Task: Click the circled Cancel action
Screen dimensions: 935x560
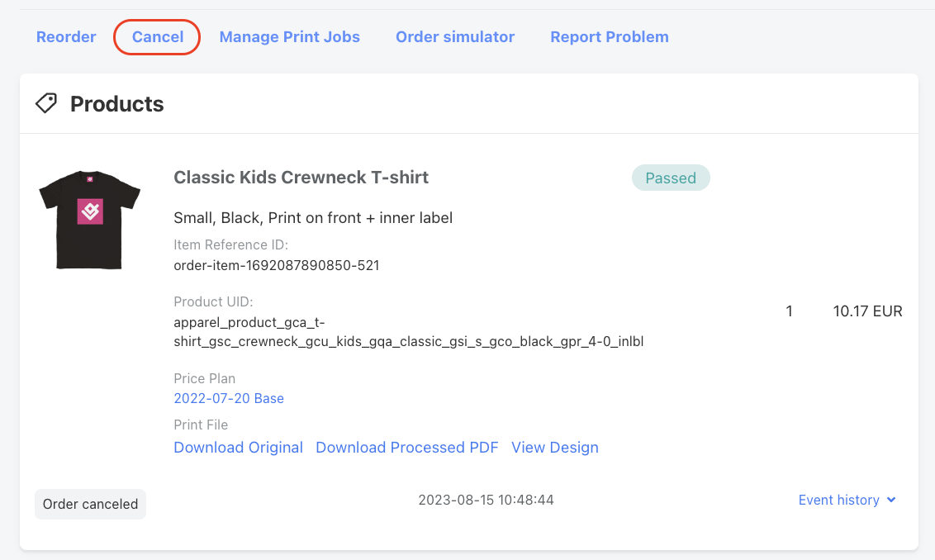Action: tap(158, 37)
